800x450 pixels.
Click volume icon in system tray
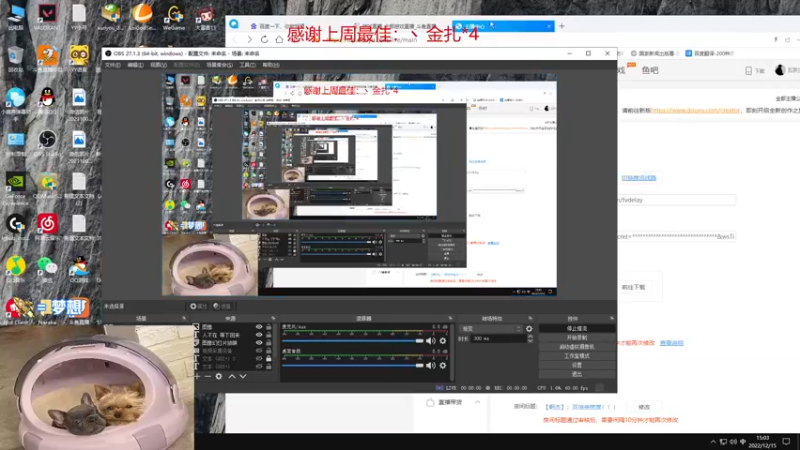click(733, 442)
